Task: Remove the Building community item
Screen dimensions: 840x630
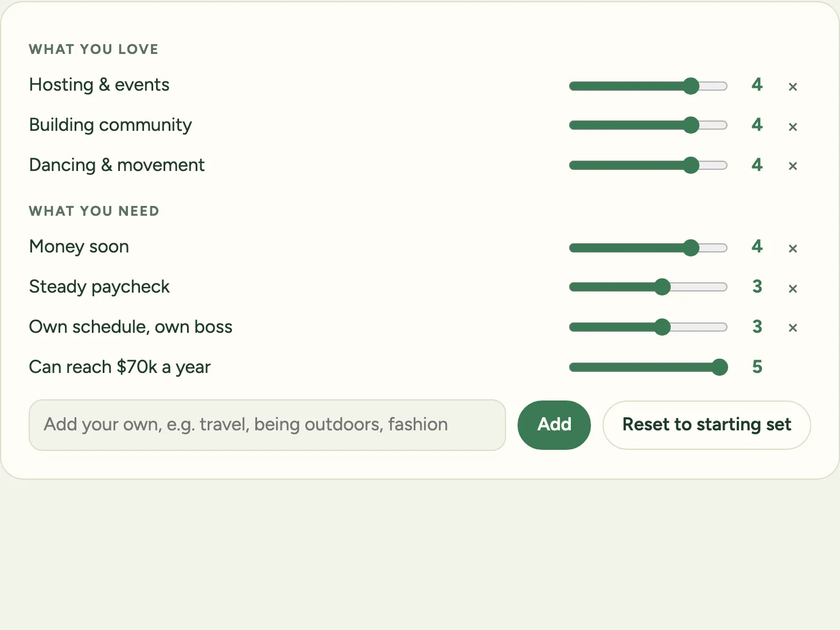Action: tap(793, 127)
